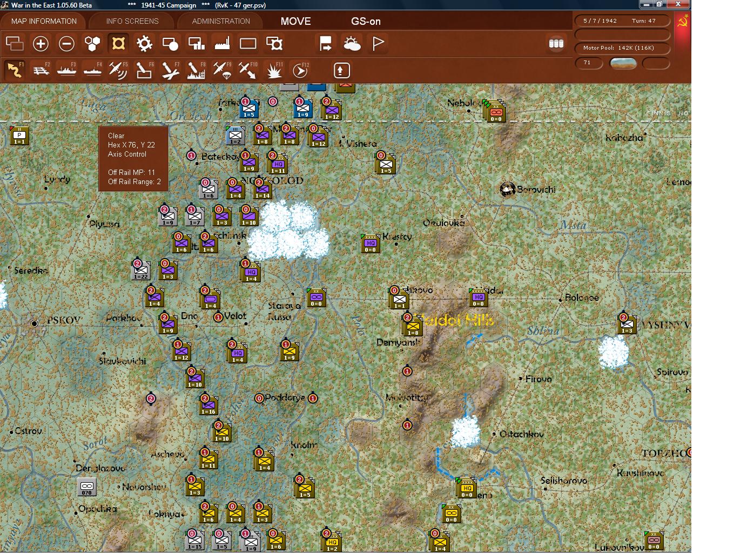Click the Motor Pool 142K readout
Viewport: 747px width, 560px height.
pos(622,48)
